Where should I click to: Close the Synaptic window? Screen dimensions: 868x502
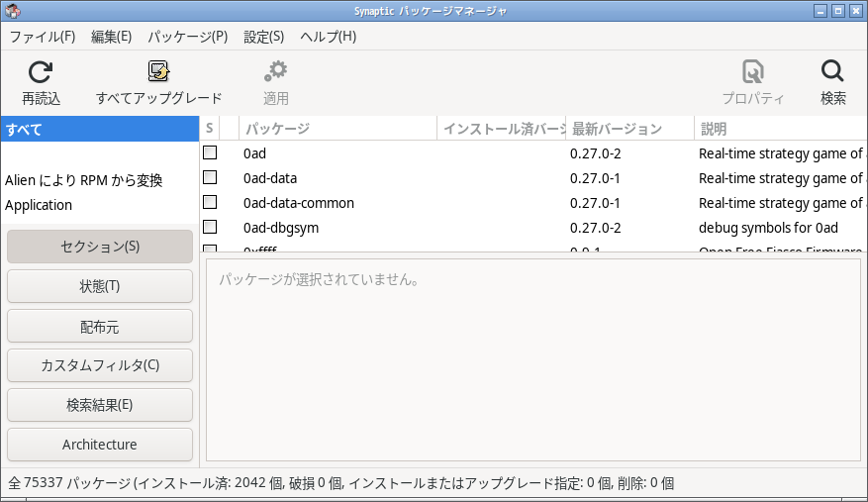coord(856,11)
